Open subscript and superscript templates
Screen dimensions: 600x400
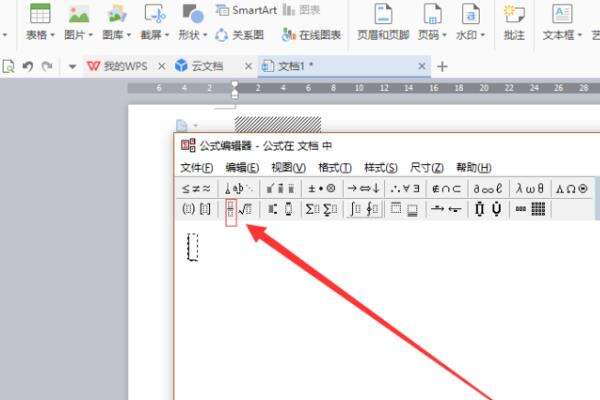coord(281,209)
